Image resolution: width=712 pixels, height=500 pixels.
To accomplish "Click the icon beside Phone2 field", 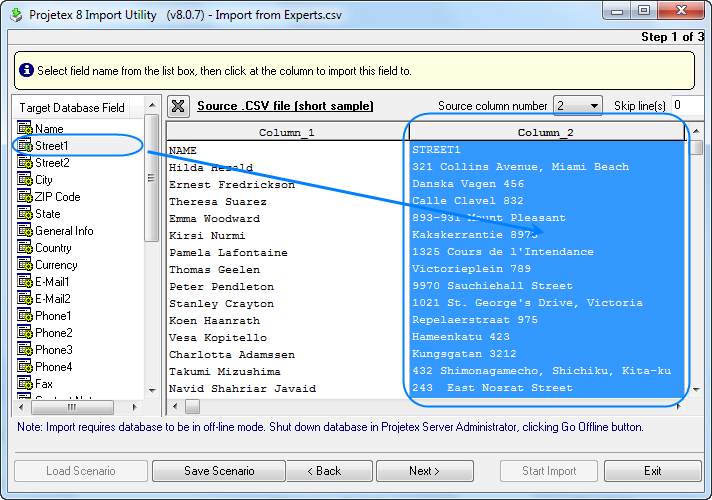I will [x=25, y=332].
